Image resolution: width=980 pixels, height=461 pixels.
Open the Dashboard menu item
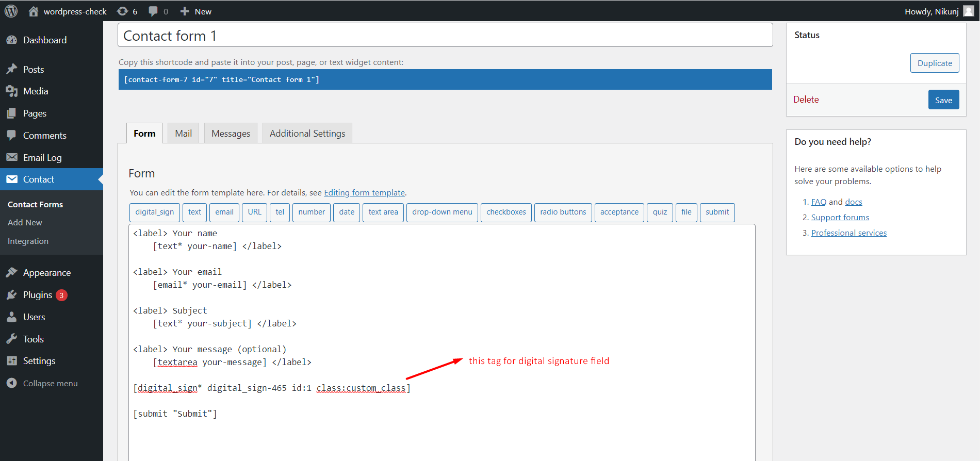click(x=52, y=40)
